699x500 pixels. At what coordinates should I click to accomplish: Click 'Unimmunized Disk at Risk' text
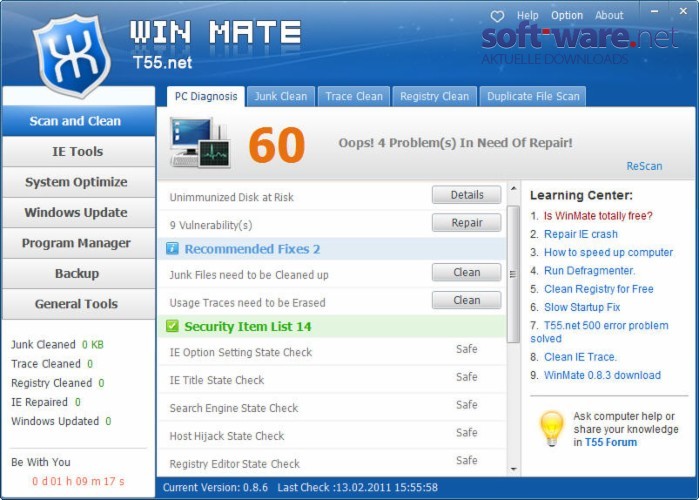(231, 197)
